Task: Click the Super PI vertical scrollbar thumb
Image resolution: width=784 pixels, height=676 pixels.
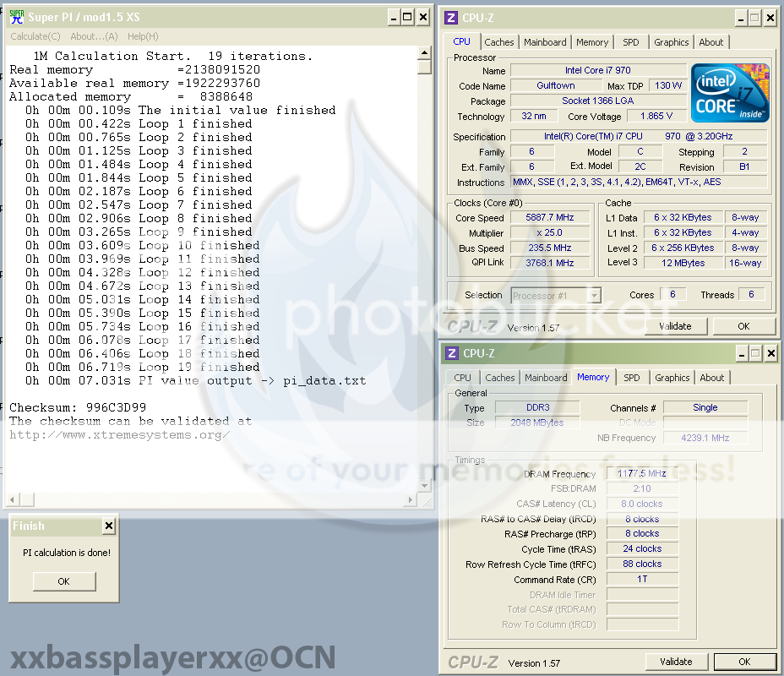Action: click(x=424, y=67)
